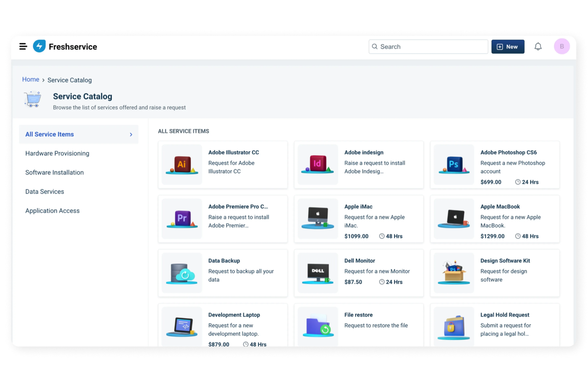This screenshot has width=588, height=382.
Task: Click the Adobe Premiere Pro title text
Action: pos(238,207)
